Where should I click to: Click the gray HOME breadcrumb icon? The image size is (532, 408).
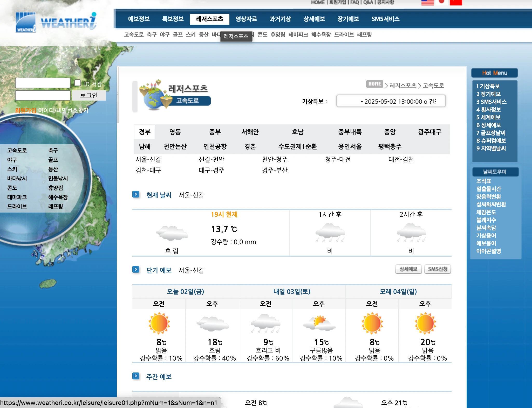(374, 84)
